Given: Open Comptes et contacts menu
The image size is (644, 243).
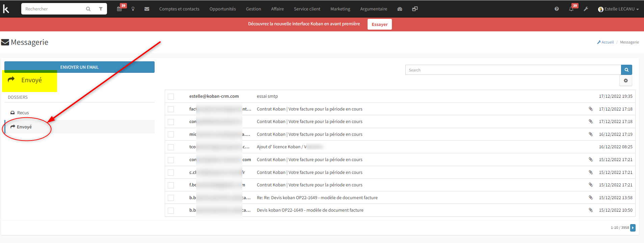Looking at the screenshot, I should pos(179,9).
